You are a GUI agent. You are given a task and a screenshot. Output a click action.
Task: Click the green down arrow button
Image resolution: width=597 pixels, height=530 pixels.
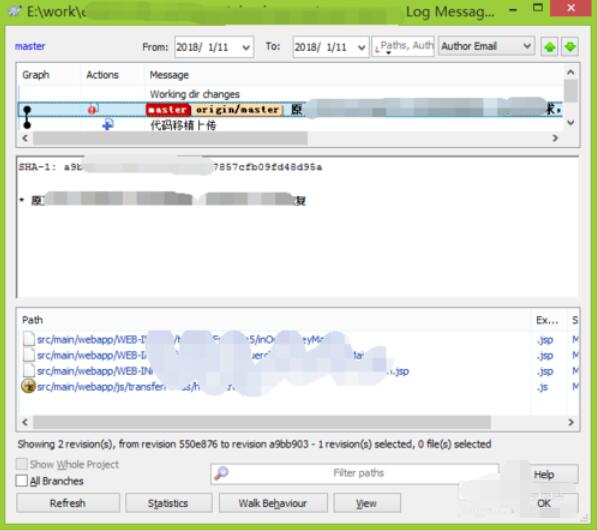coord(570,47)
